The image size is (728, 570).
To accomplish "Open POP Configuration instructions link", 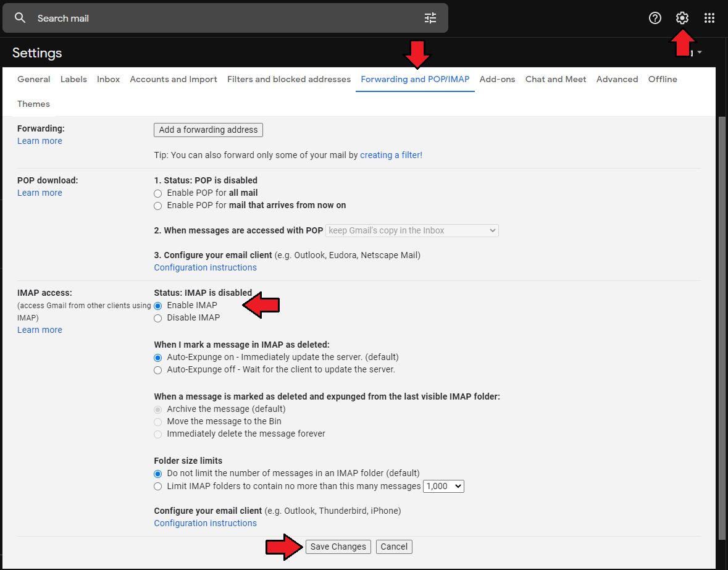I will (x=205, y=268).
